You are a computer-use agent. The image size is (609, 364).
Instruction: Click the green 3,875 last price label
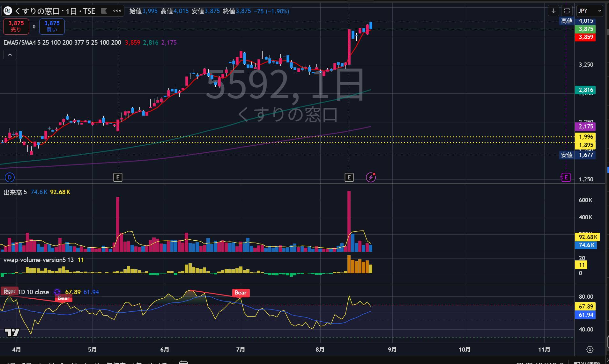pos(586,29)
